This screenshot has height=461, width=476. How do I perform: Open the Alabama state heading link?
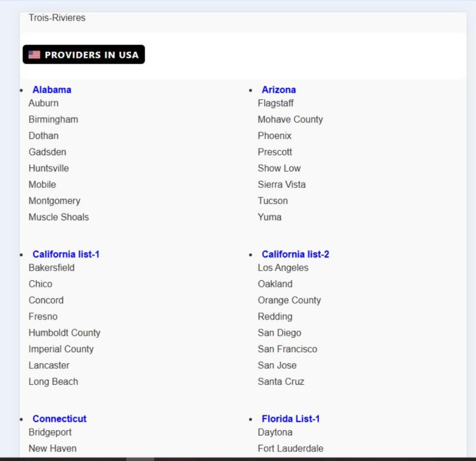[52, 90]
